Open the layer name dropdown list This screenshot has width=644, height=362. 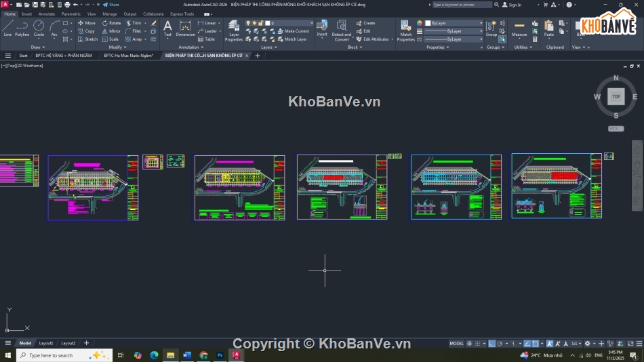pyautogui.click(x=291, y=23)
